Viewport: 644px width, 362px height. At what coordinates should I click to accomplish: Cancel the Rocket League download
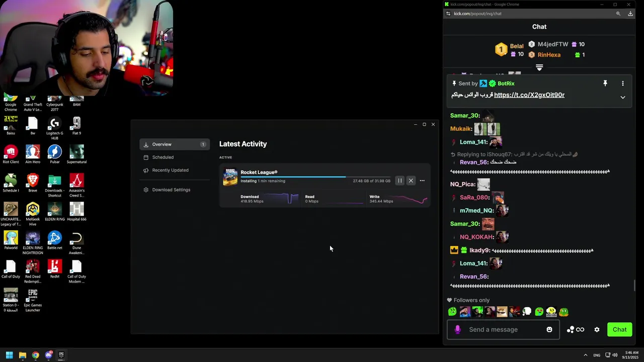(411, 180)
